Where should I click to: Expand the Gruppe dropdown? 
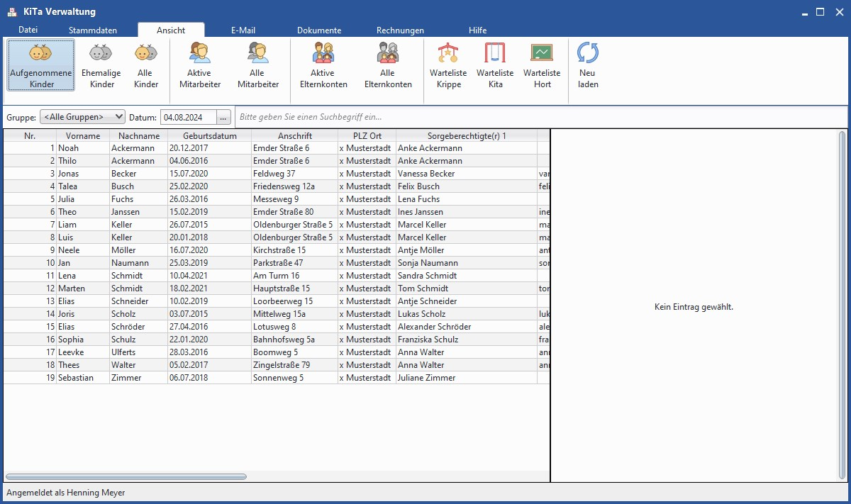(x=82, y=117)
